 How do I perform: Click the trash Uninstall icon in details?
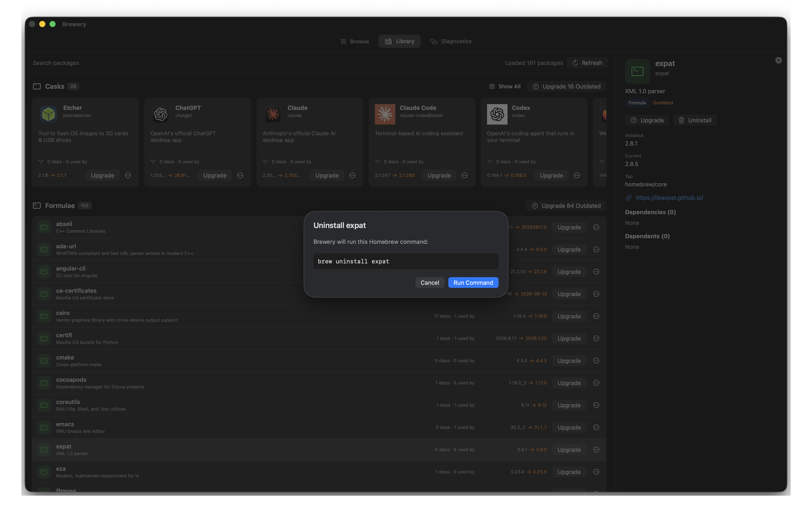pos(681,120)
